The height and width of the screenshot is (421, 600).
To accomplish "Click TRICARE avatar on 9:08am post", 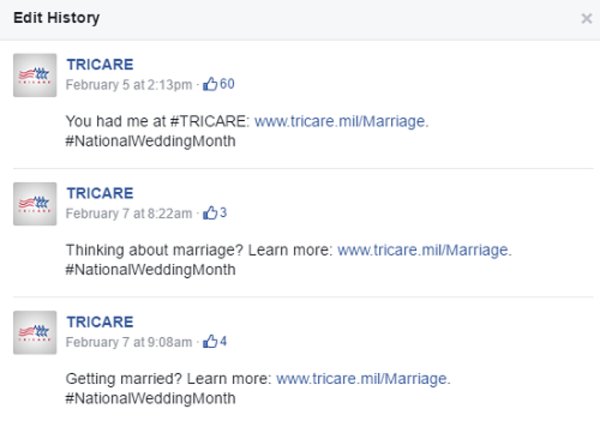I will click(34, 333).
